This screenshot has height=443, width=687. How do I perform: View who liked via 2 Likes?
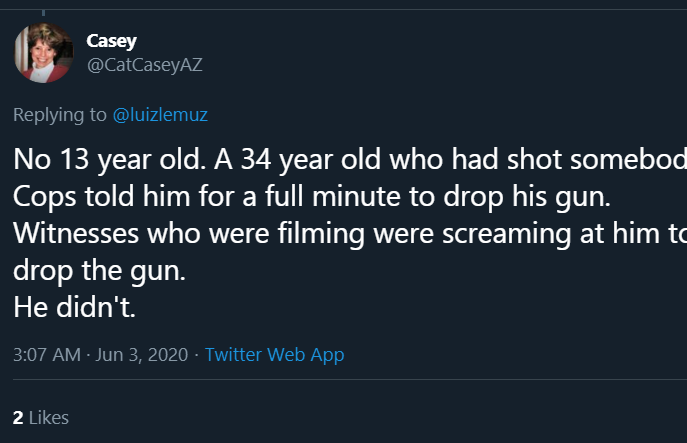[x=41, y=418]
